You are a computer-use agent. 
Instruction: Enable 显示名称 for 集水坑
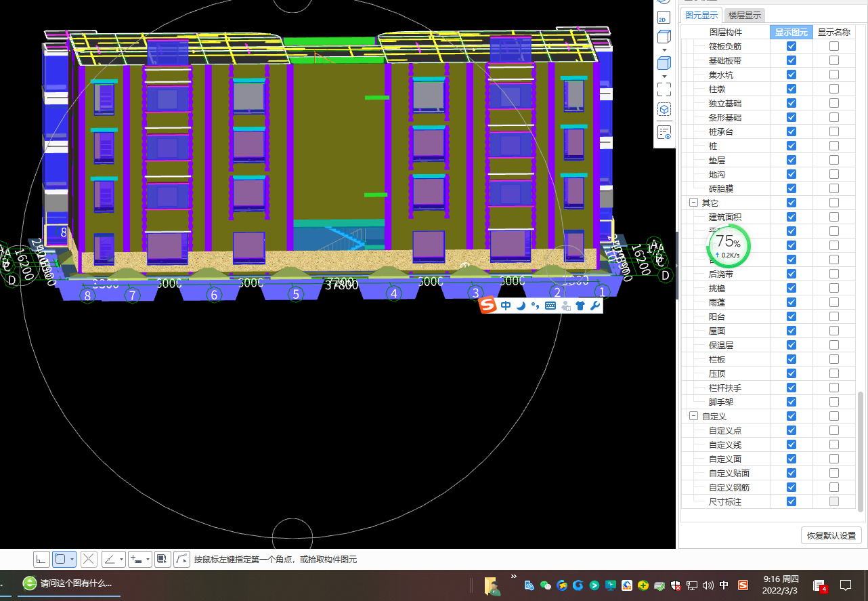point(834,75)
